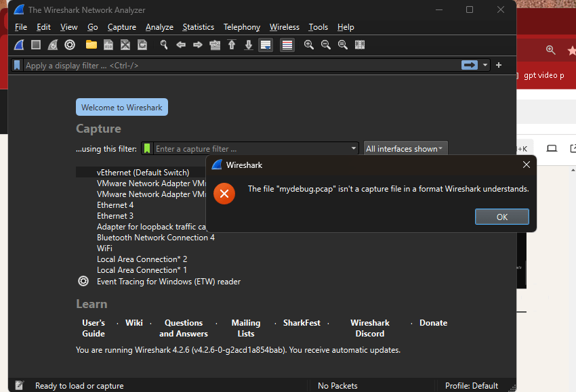576x392 pixels.
Task: Save this capture file icon
Action: coord(108,45)
